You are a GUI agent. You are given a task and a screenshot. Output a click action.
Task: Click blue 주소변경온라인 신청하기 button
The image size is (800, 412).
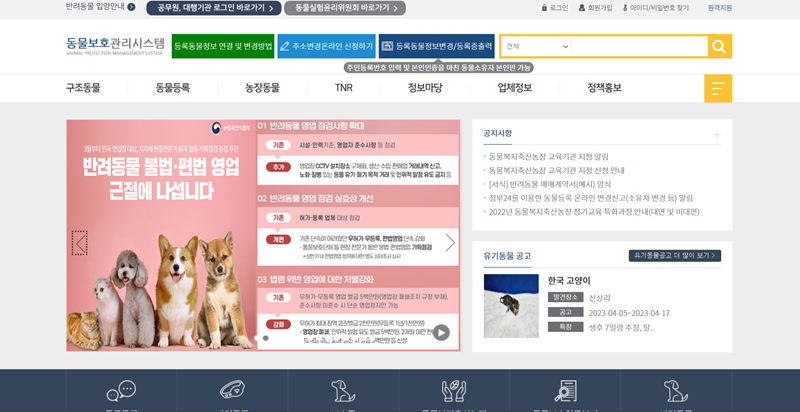click(x=327, y=46)
